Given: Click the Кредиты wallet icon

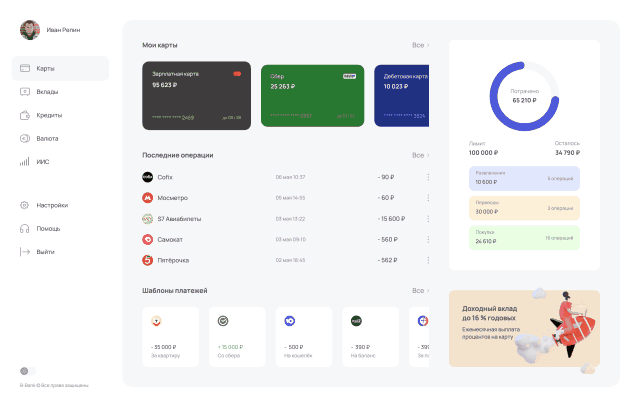Looking at the screenshot, I should click(x=25, y=115).
